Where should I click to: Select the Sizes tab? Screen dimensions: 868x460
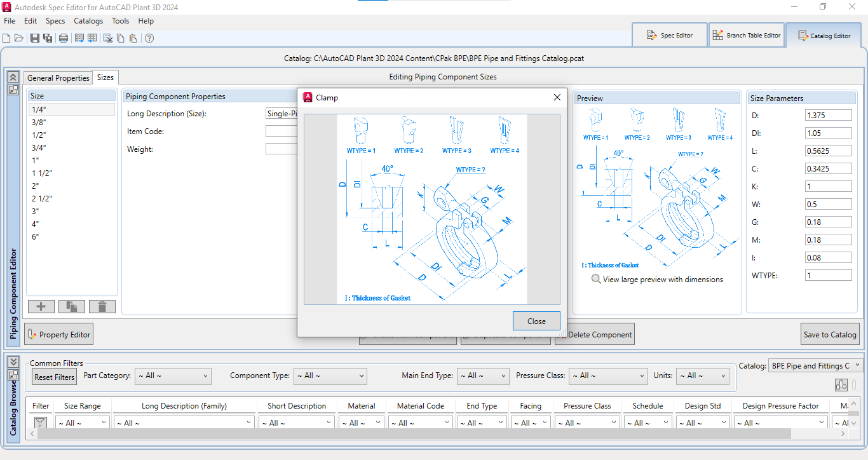105,78
